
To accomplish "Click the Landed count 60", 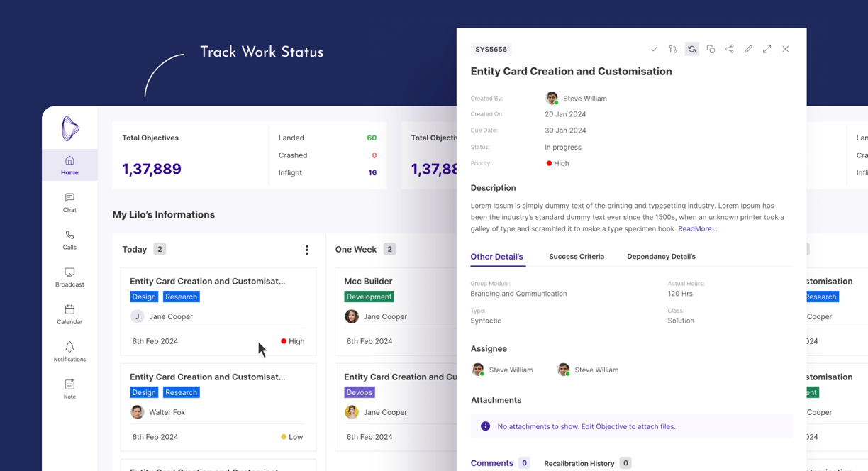I will tap(372, 138).
